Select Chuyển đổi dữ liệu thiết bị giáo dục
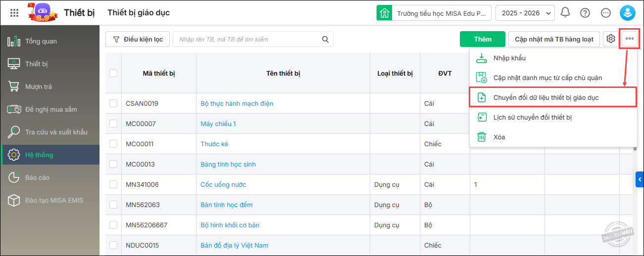Screen dimensions: 644x256 coord(545,97)
